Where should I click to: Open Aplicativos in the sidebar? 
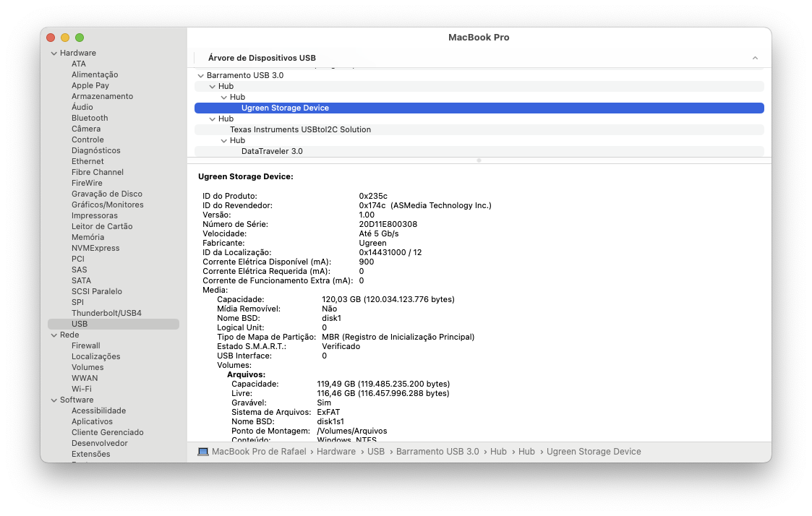[92, 422]
